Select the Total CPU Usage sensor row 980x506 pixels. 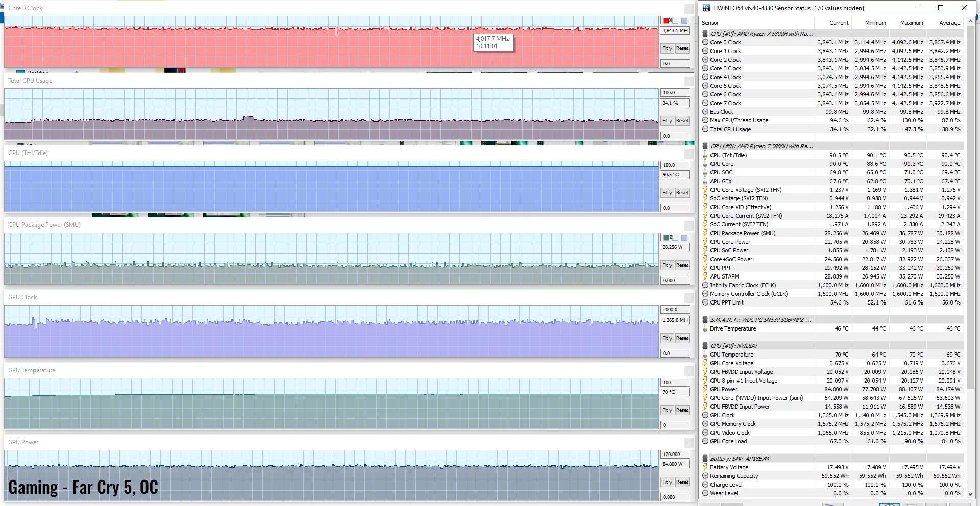(x=730, y=130)
